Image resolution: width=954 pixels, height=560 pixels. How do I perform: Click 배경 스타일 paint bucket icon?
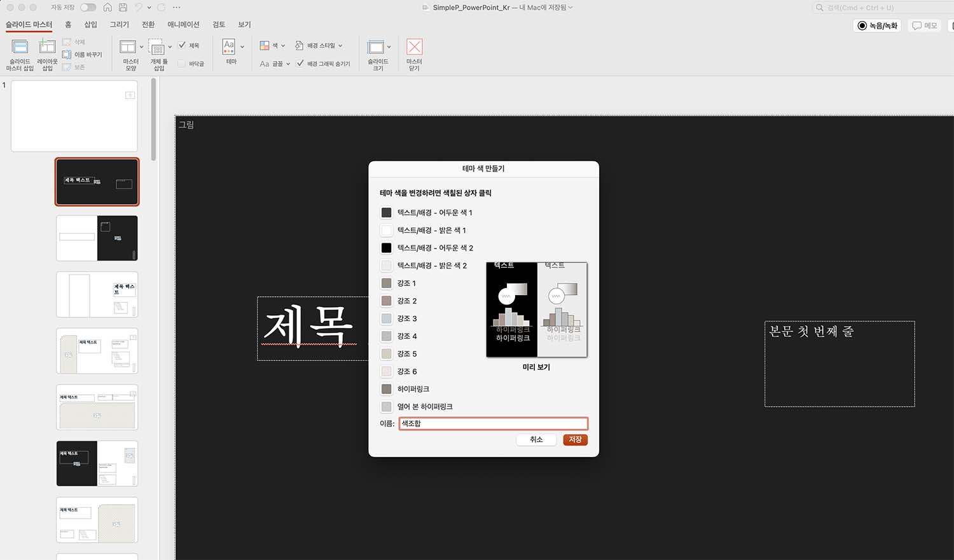[299, 46]
